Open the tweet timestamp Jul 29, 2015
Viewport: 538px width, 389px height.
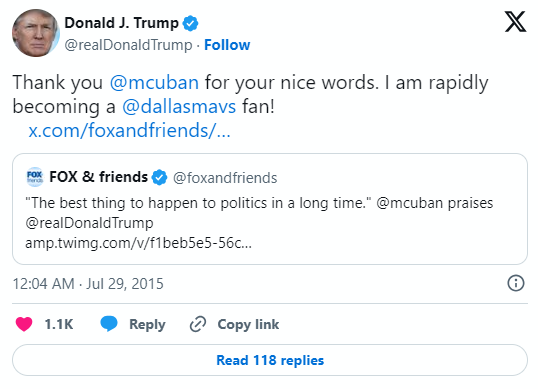pos(88,284)
